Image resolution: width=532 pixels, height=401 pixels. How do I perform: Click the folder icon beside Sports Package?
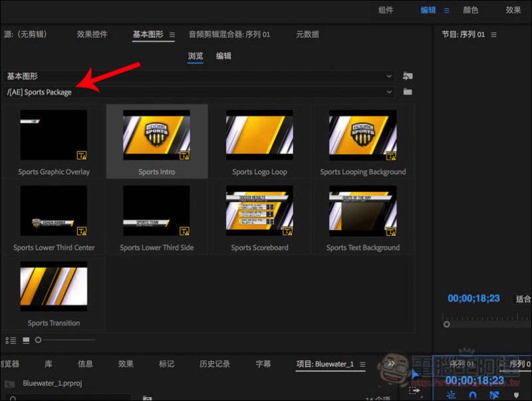[408, 92]
